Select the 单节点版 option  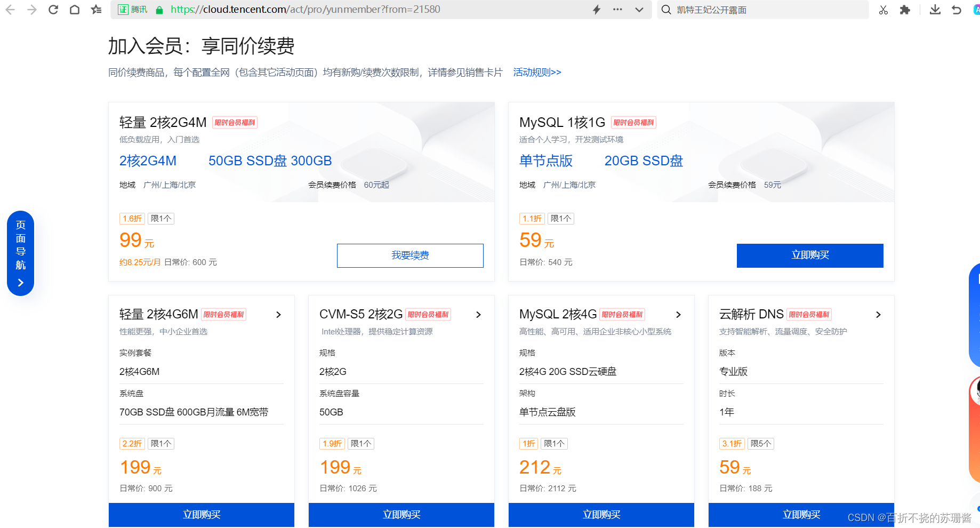546,161
